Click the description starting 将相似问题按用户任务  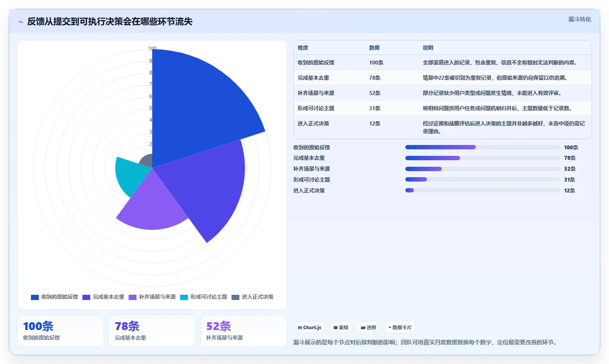(x=498, y=108)
